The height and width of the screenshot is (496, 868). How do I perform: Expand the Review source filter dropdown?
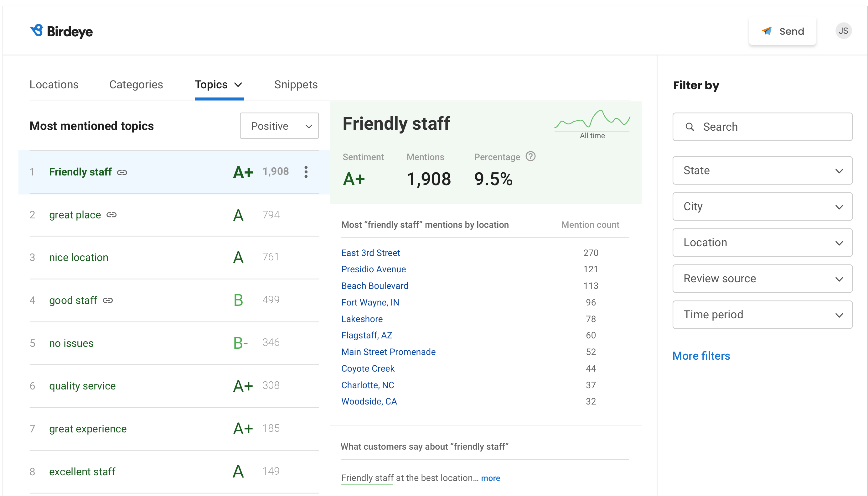click(x=762, y=279)
